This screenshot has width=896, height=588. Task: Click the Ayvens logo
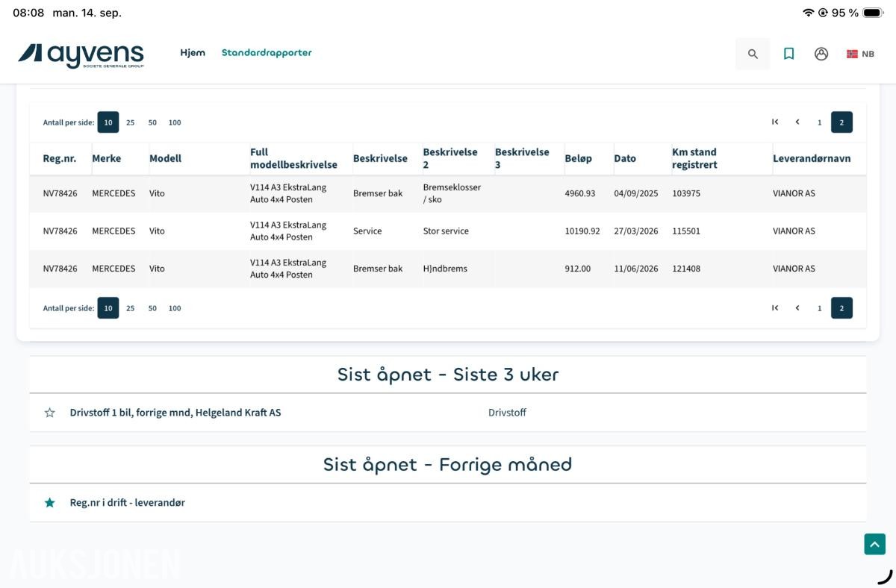[81, 54]
